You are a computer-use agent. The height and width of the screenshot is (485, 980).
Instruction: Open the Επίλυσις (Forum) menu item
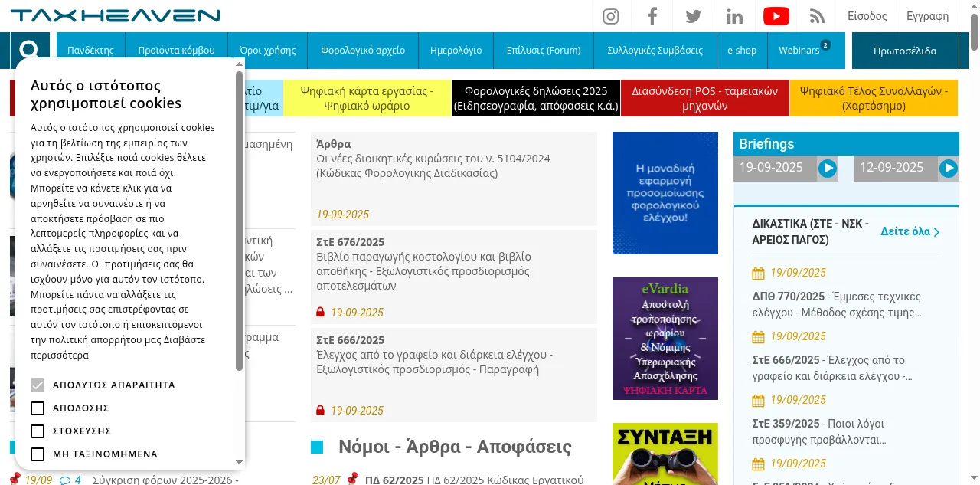(x=544, y=51)
